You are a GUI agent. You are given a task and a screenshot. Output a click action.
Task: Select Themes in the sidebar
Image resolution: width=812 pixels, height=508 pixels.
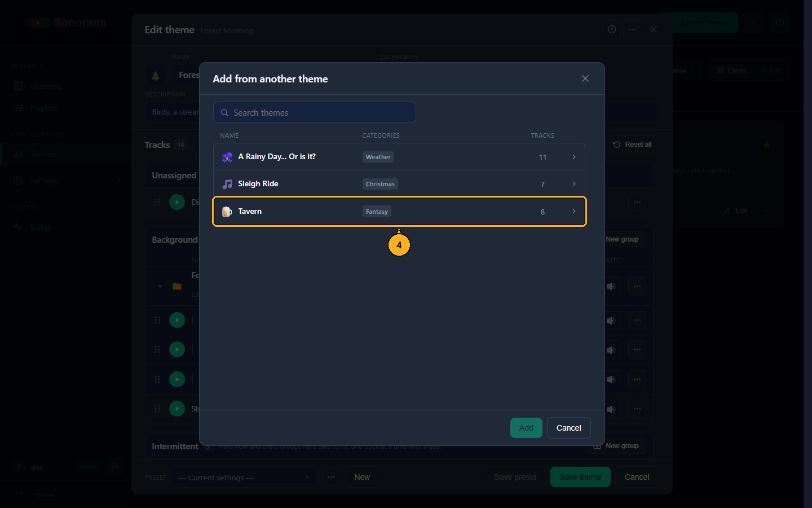tap(68, 154)
